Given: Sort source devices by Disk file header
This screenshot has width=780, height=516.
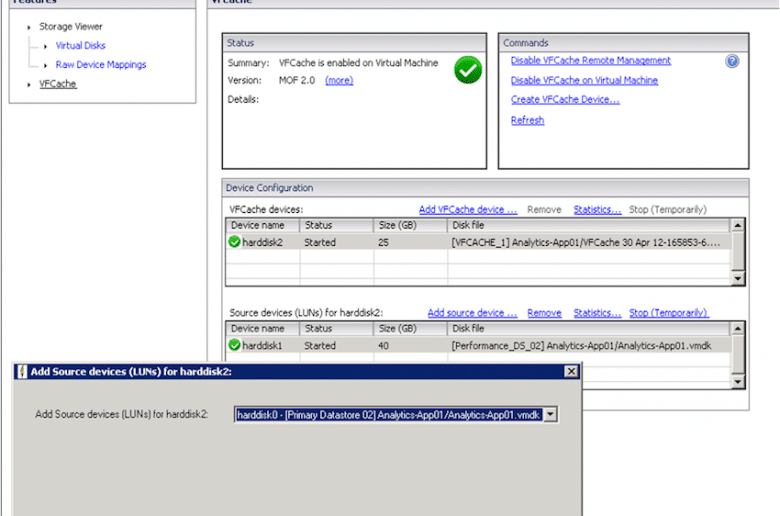Looking at the screenshot, I should tap(589, 328).
